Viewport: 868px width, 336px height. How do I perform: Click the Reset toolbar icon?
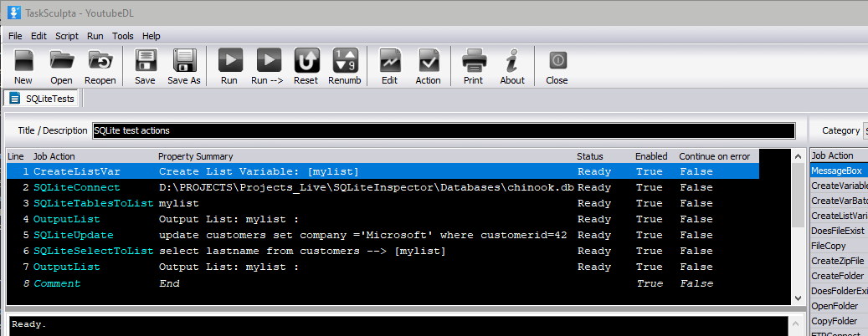(x=306, y=60)
